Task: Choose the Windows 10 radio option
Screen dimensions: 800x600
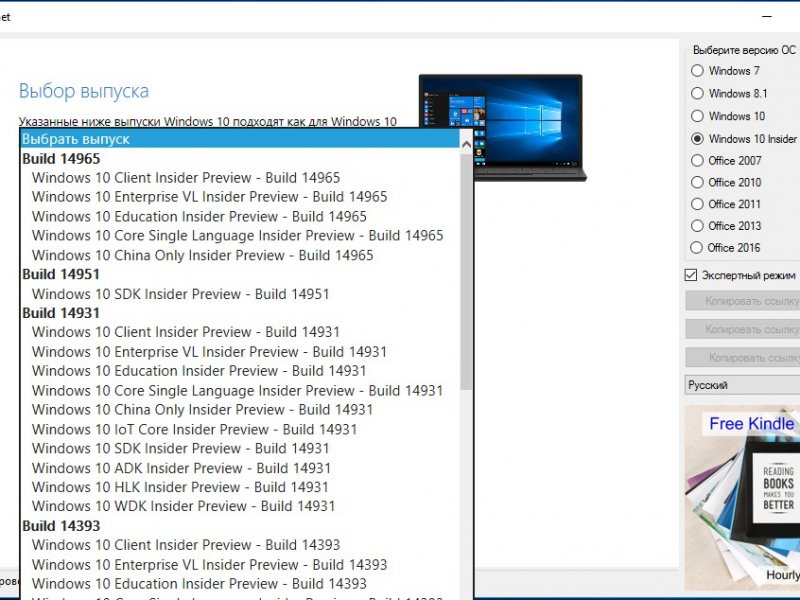Action: (x=697, y=116)
